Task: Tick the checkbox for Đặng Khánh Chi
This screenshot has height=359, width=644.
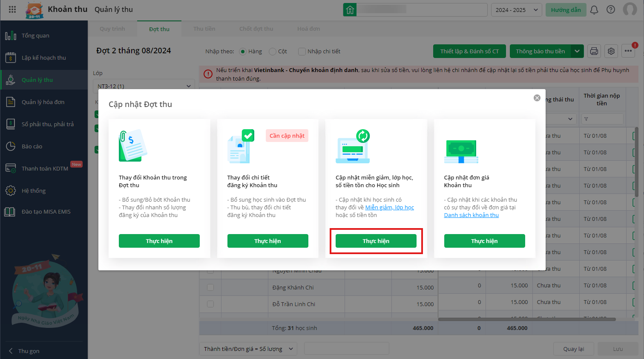Action: click(x=210, y=287)
